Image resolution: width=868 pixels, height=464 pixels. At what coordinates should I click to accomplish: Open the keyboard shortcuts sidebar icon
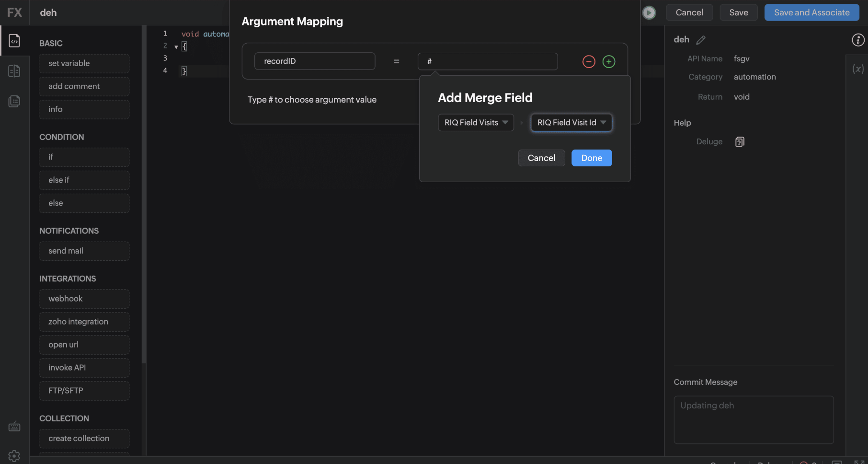tap(14, 427)
